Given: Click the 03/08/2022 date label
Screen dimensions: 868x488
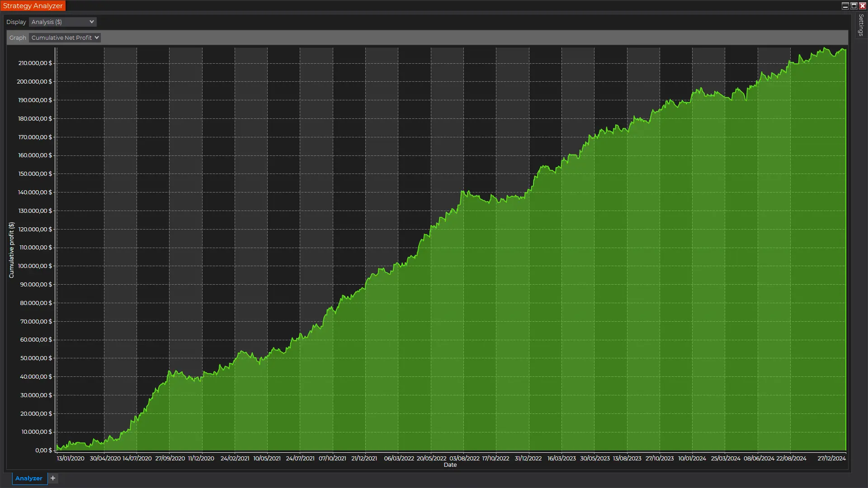Looking at the screenshot, I should 464,458.
